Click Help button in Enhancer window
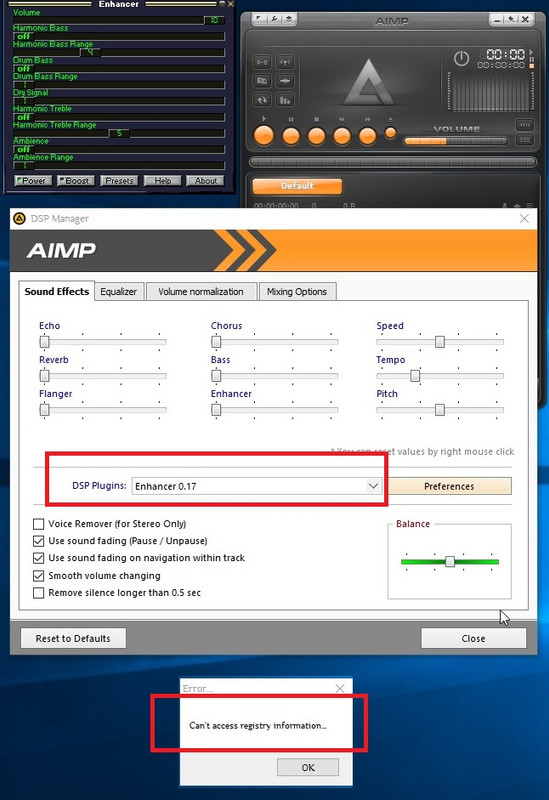Screen dimensions: 549x800 (x=163, y=181)
